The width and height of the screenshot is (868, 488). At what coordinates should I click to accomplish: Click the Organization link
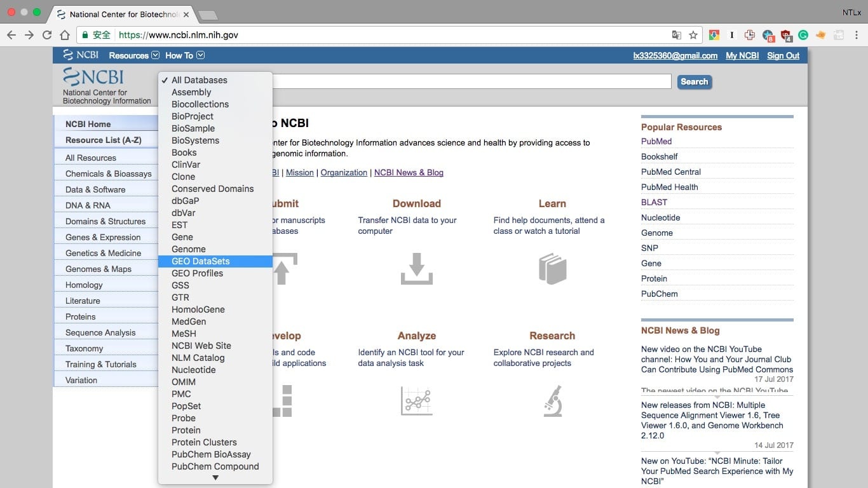(344, 172)
